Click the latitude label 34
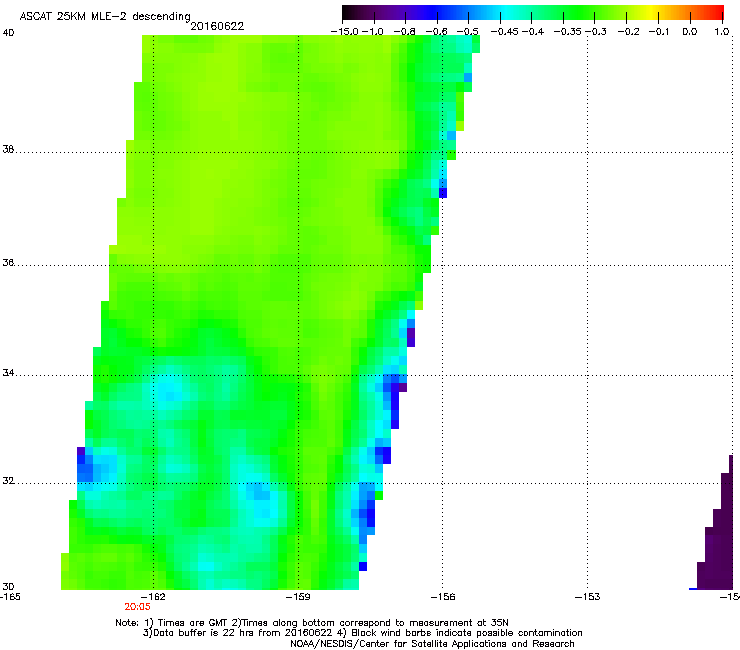Screen dimensions: 740x650 8,373
